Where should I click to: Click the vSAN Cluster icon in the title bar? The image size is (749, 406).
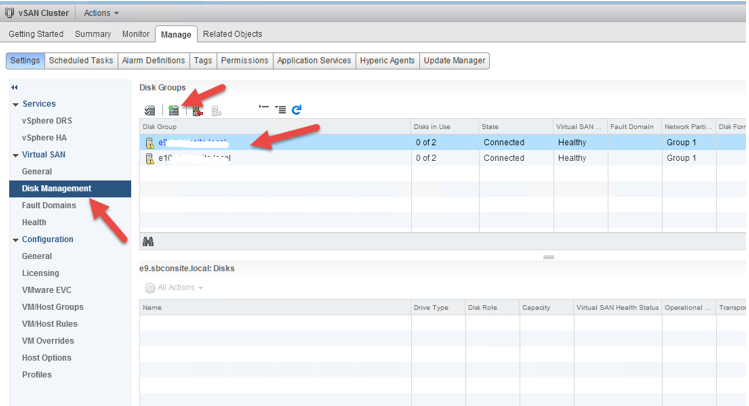point(10,13)
